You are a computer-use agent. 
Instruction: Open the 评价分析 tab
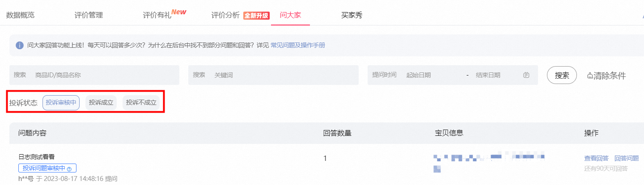coord(225,15)
